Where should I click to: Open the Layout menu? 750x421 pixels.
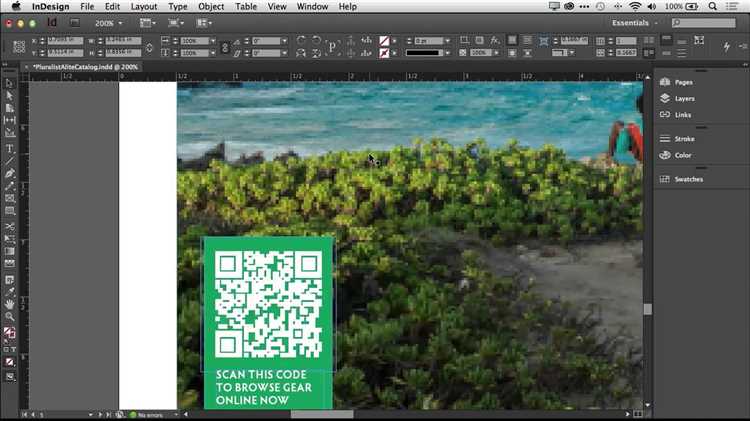[144, 7]
